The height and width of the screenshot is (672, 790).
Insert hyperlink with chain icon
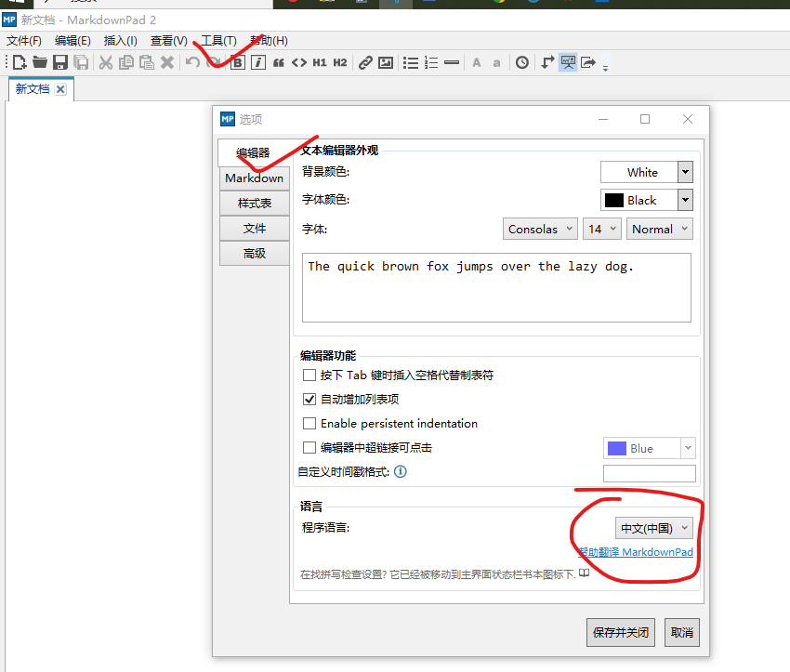pos(365,62)
